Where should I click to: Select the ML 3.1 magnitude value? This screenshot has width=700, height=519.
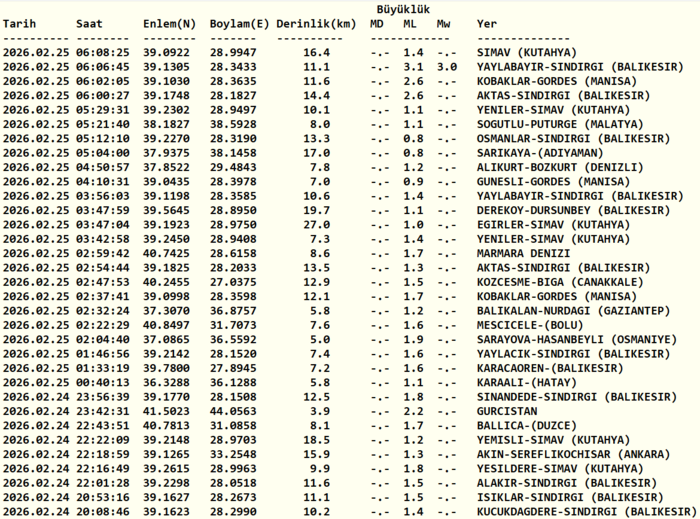tap(412, 66)
